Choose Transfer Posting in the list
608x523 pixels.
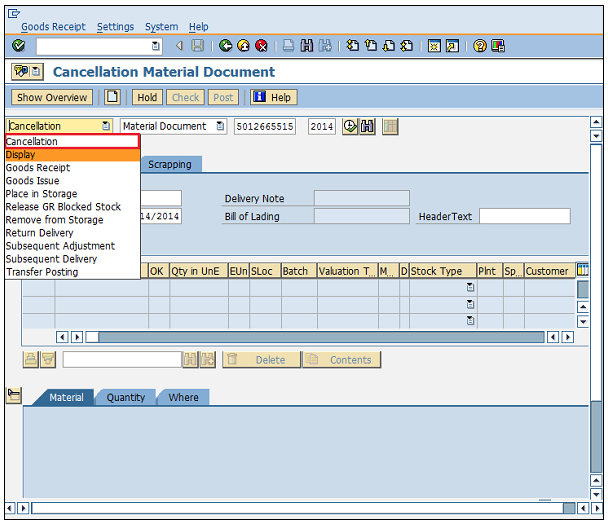click(x=41, y=272)
